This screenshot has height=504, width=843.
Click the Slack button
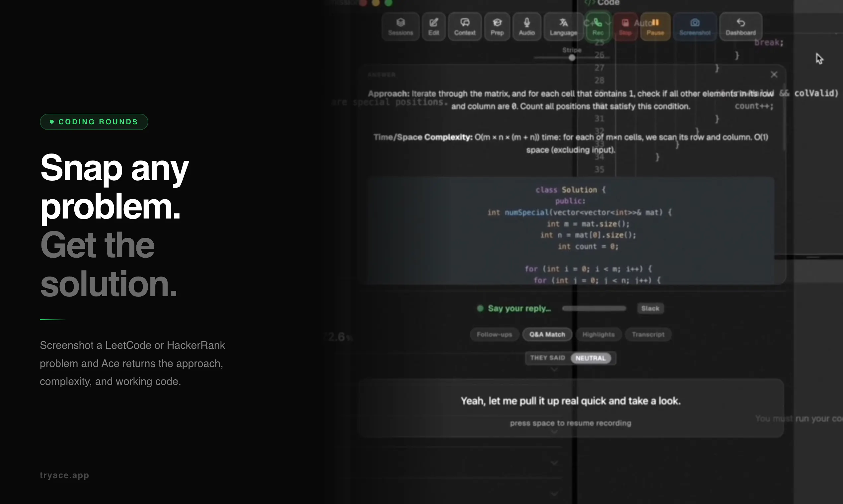(650, 308)
